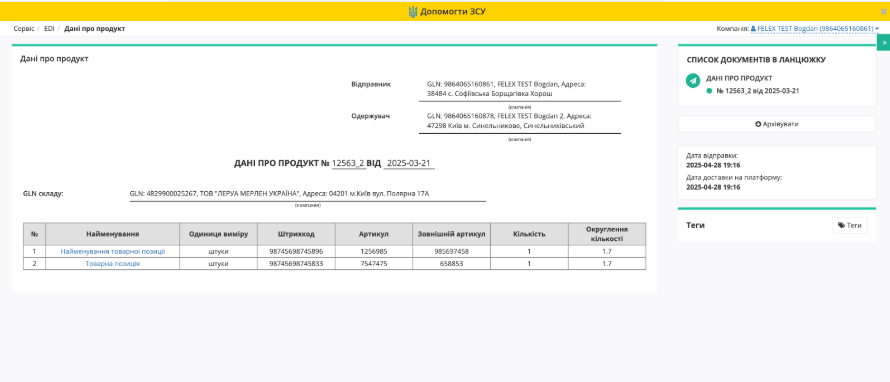Click FELEX TEST Bogdan company name link
890x382 pixels.
(815, 28)
